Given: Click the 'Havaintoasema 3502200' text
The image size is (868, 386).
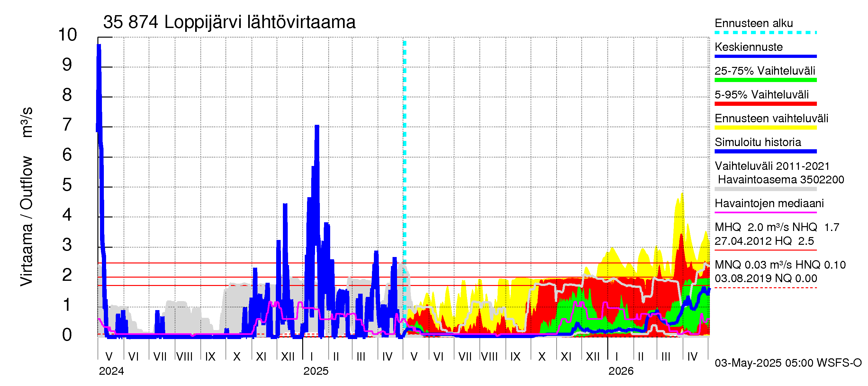Looking at the screenshot, I should (x=781, y=180).
